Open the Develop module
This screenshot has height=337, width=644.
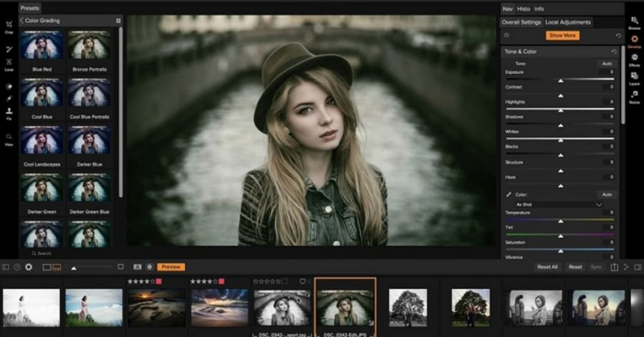634,41
